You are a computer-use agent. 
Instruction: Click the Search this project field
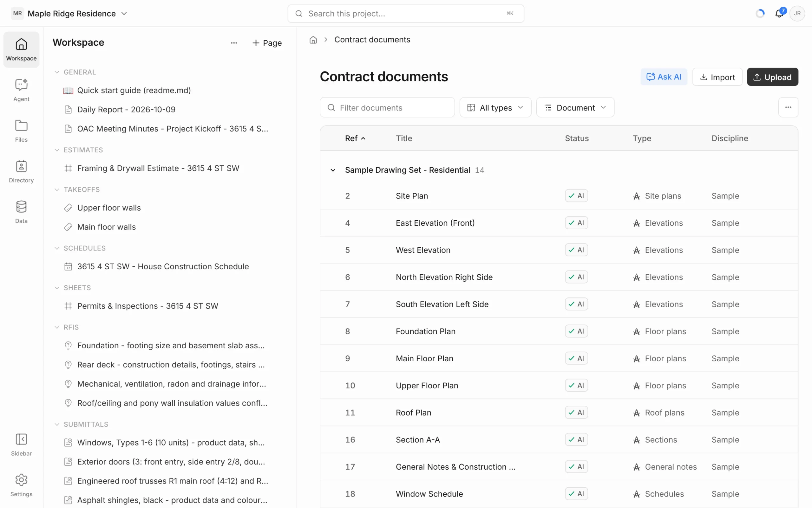click(406, 13)
